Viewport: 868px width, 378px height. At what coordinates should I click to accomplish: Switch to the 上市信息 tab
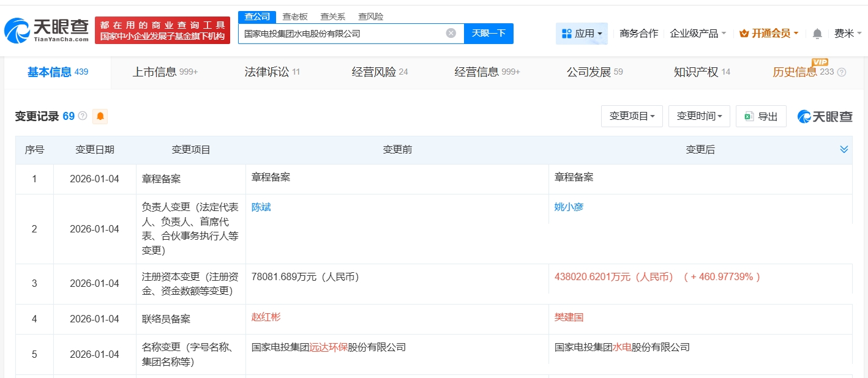click(165, 72)
